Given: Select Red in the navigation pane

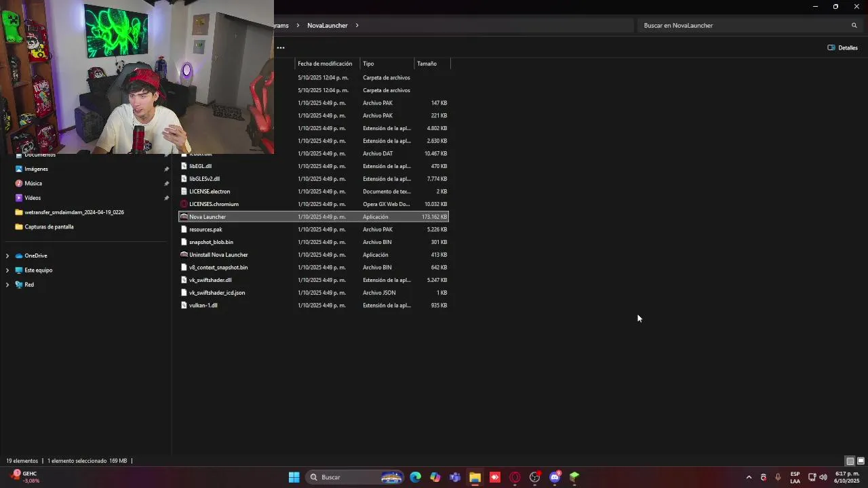Looking at the screenshot, I should pyautogui.click(x=29, y=285).
